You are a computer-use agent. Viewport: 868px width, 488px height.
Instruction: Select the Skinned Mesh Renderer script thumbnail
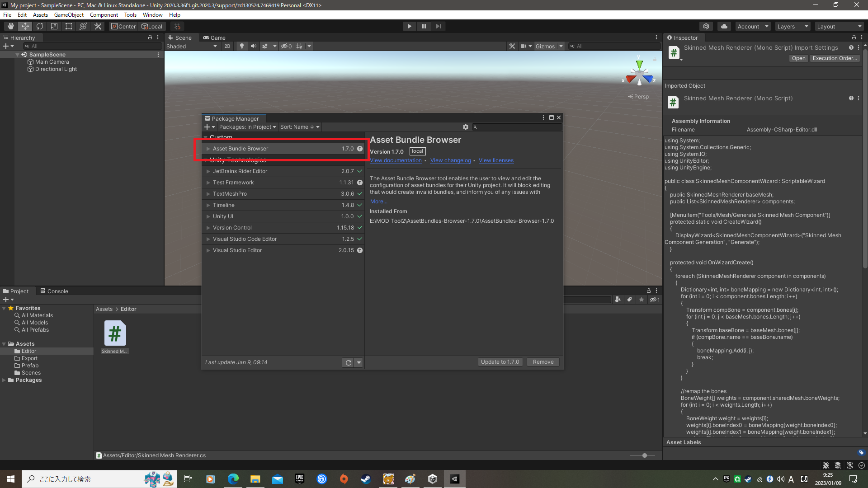[115, 333]
